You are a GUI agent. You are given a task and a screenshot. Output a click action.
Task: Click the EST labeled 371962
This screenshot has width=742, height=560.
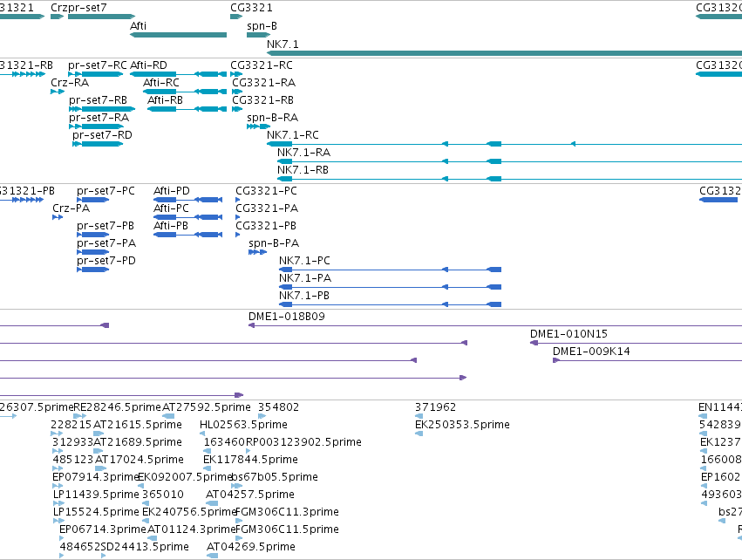point(435,407)
